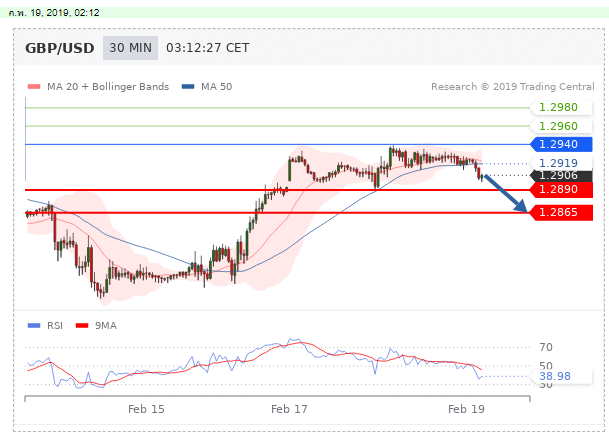Click the MA 50 blue legend swatch
The image size is (609, 436).
pyautogui.click(x=188, y=87)
